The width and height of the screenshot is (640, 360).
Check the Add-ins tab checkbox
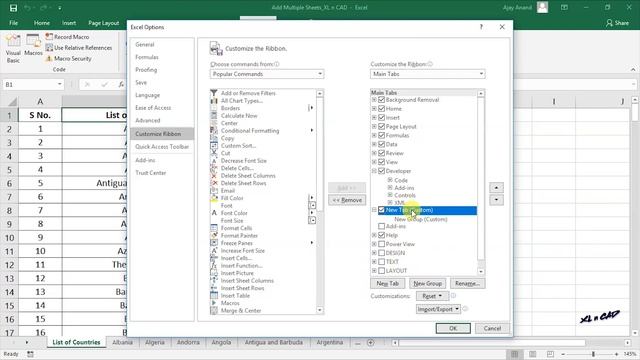click(x=382, y=226)
